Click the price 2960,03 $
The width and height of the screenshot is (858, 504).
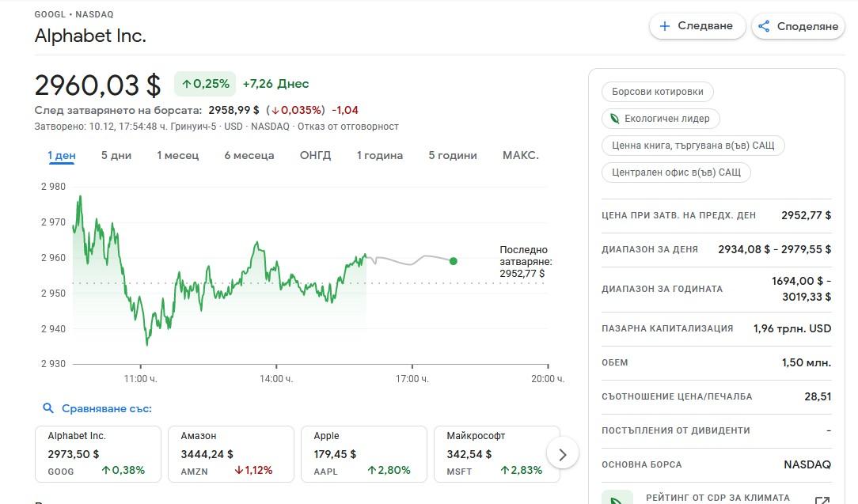pyautogui.click(x=98, y=85)
